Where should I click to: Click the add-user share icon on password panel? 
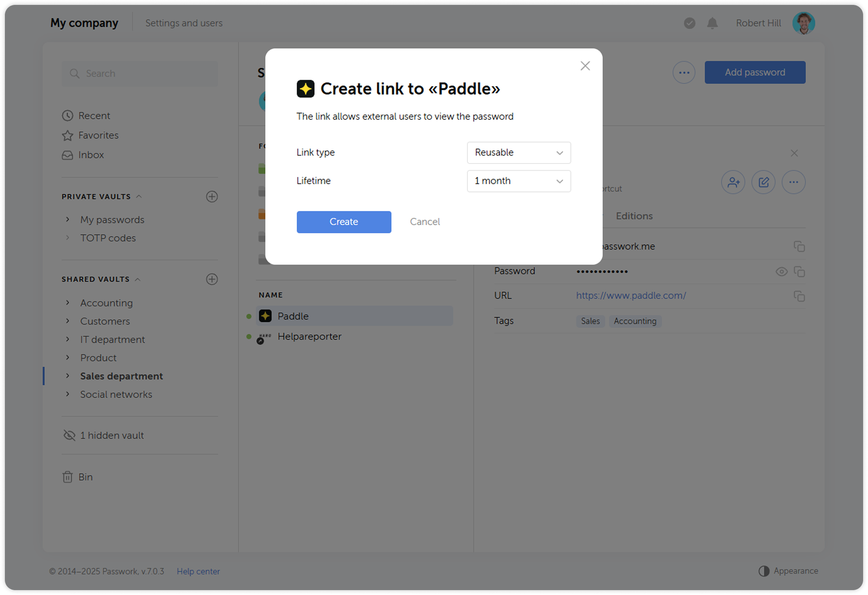pyautogui.click(x=733, y=182)
